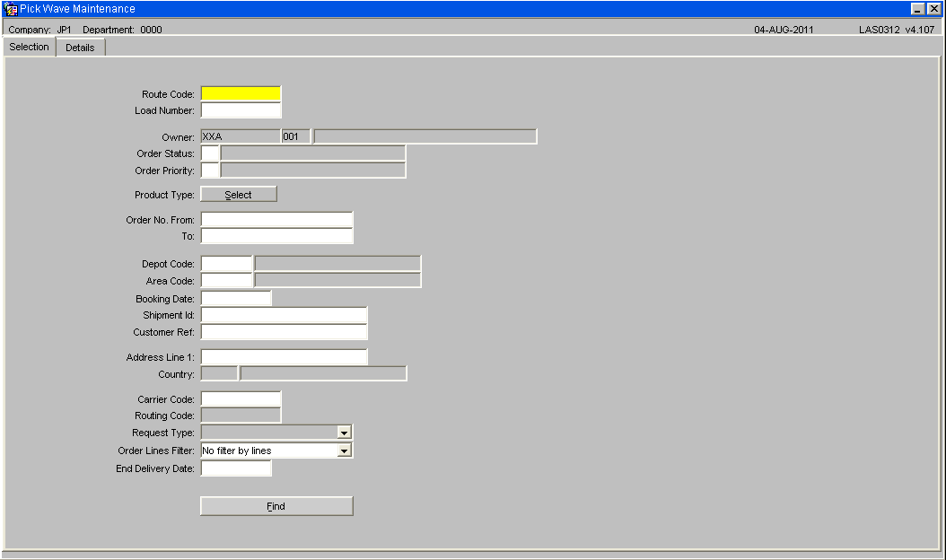946x560 pixels.
Task: Click the Department: 0000 header text
Action: click(122, 30)
